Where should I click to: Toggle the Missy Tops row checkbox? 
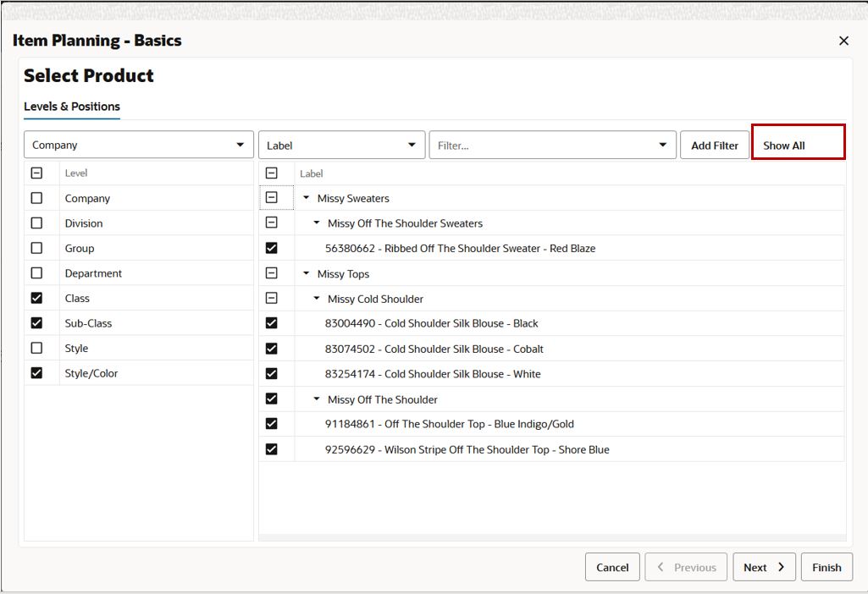click(271, 273)
